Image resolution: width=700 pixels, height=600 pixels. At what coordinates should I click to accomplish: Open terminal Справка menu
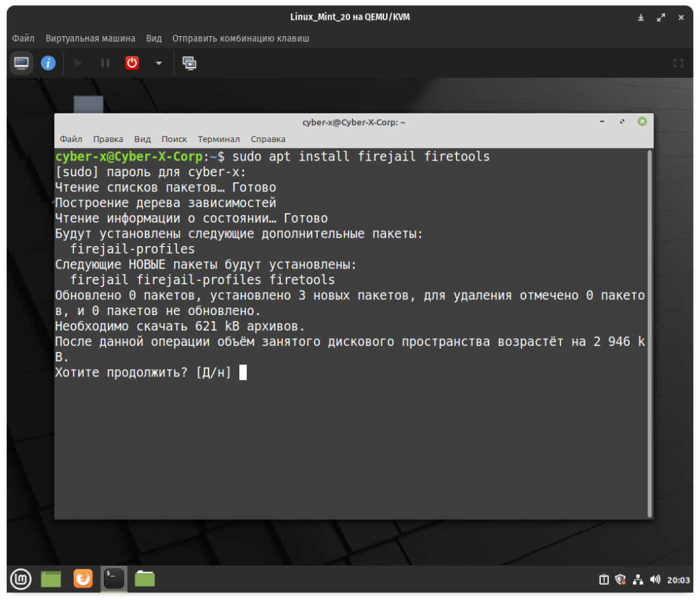(268, 139)
